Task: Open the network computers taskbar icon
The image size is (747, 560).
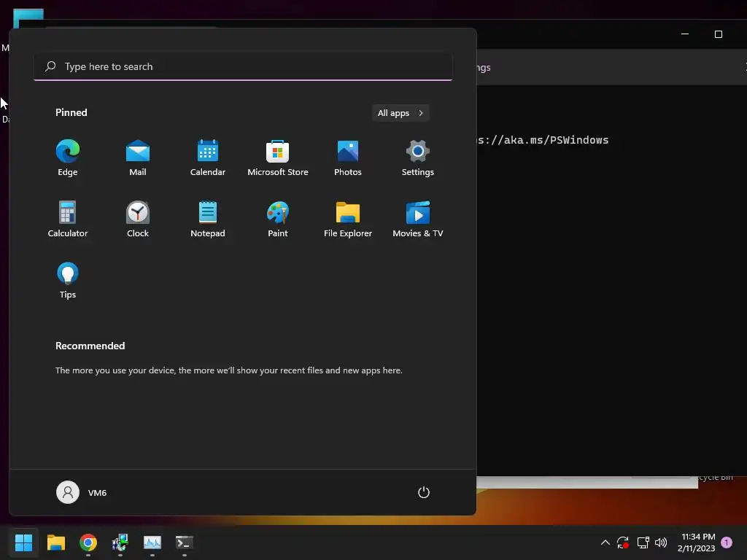Action: tap(120, 542)
